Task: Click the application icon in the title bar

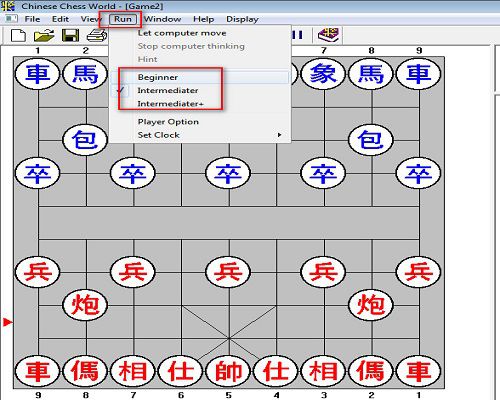Action: pos(8,6)
